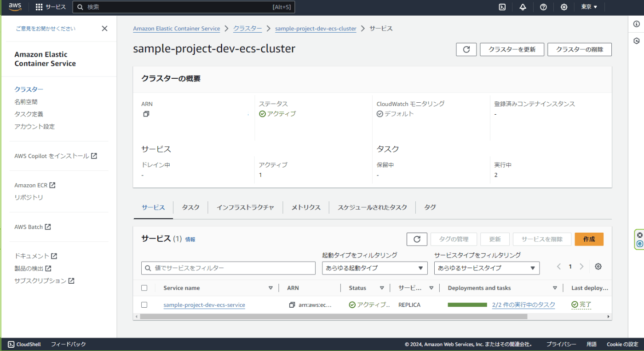
Task: Open リポジトリ in the sidebar
Action: 29,198
